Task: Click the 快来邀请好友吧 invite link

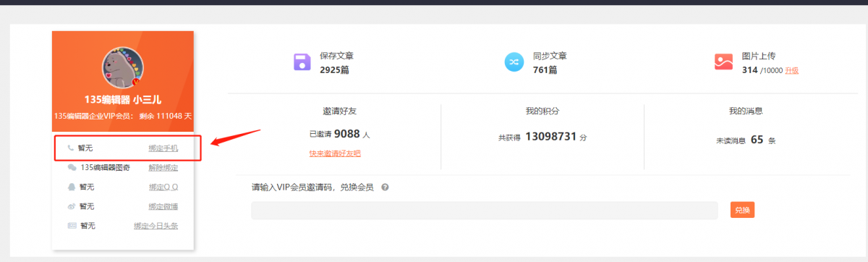Action: pyautogui.click(x=335, y=153)
